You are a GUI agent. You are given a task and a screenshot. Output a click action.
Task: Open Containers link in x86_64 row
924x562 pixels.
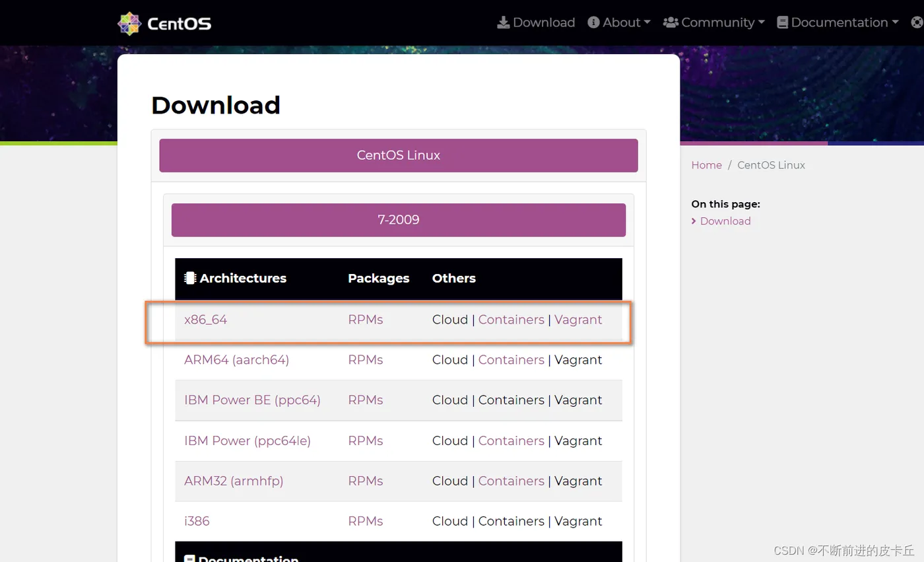click(511, 320)
